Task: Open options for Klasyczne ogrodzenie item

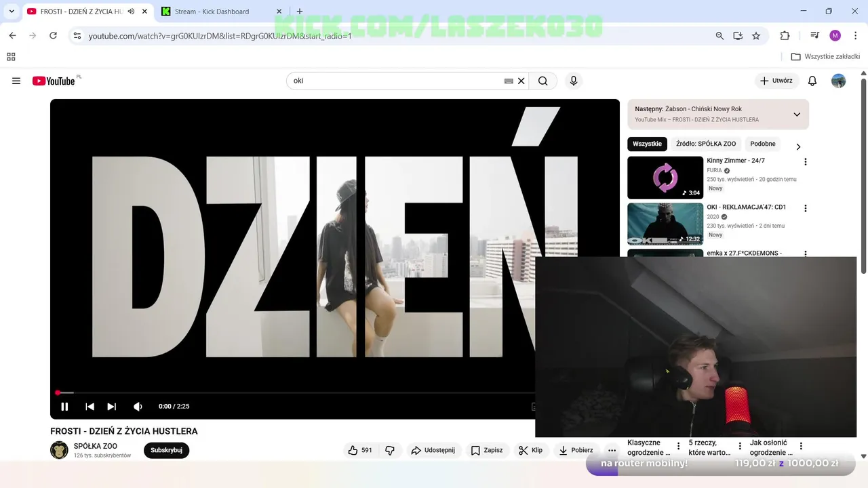Action: [678, 446]
